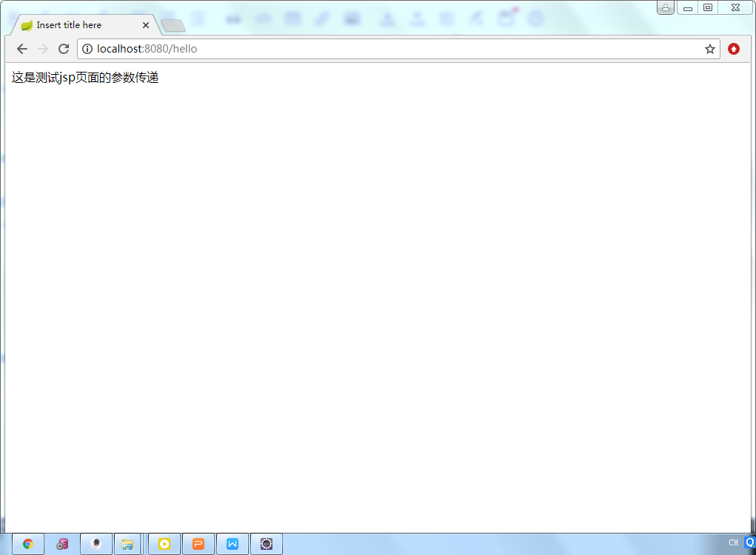Bookmark this page with the star icon
The image size is (756, 555).
[x=709, y=49]
